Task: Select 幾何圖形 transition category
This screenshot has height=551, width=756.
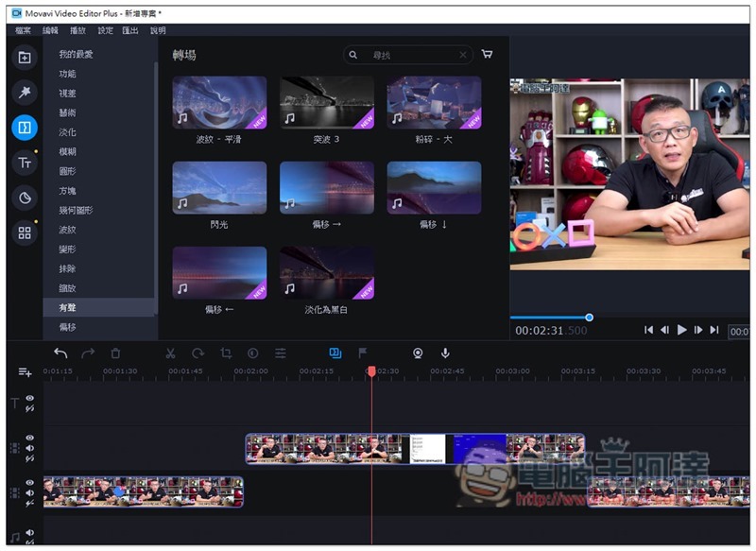Action: pos(76,210)
